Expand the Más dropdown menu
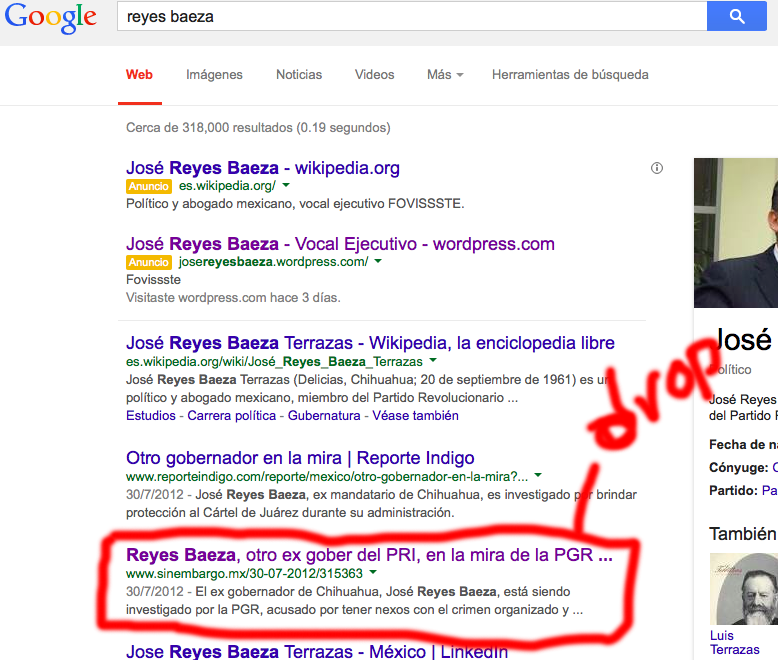The width and height of the screenshot is (778, 660). pyautogui.click(x=445, y=75)
